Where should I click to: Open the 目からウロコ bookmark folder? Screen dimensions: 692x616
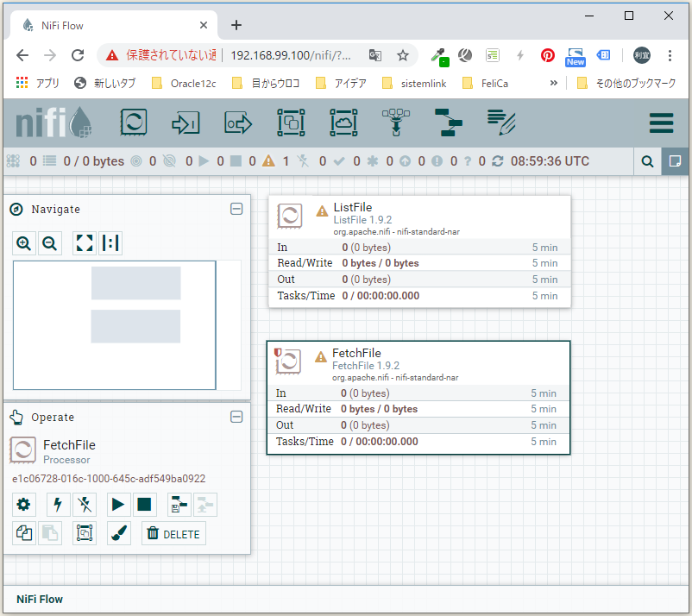[x=266, y=84]
